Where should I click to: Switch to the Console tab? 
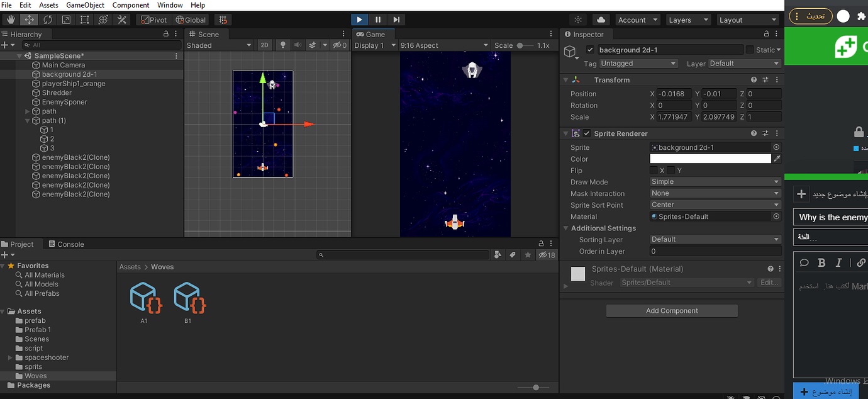pyautogui.click(x=65, y=244)
